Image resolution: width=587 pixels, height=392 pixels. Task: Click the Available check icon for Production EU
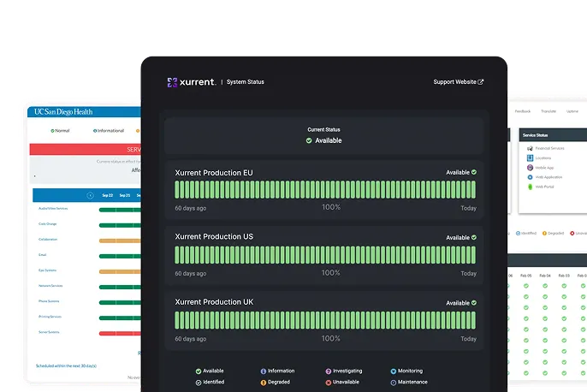[474, 172]
